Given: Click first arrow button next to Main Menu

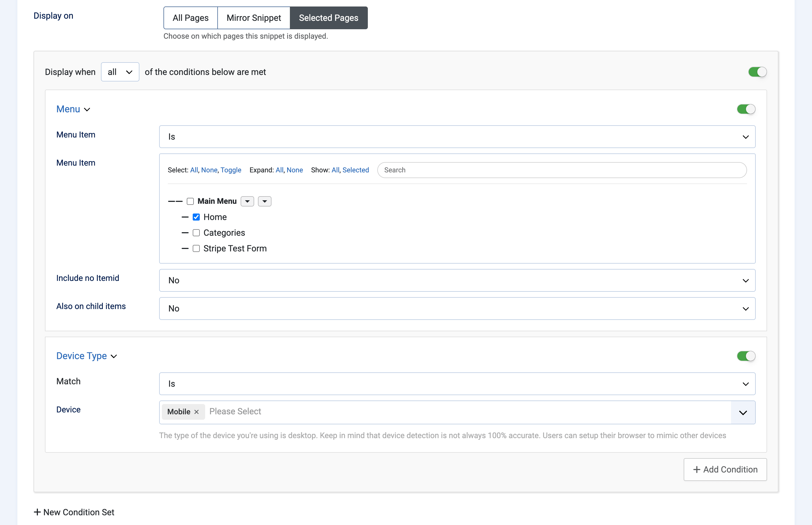Looking at the screenshot, I should (x=247, y=201).
